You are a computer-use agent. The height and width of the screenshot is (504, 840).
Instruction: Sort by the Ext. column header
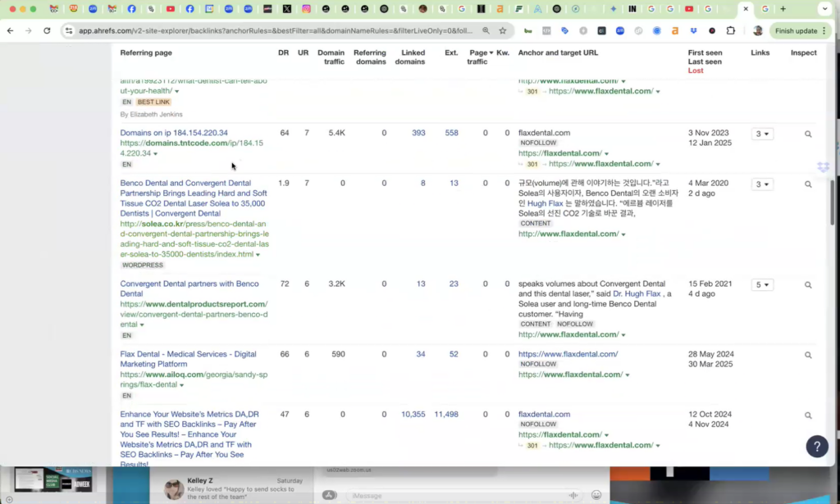(x=452, y=52)
